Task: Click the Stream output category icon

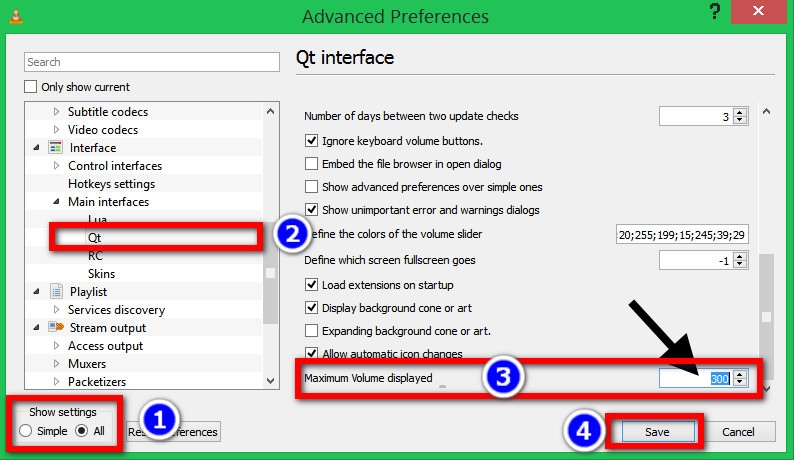Action: pyautogui.click(x=57, y=328)
